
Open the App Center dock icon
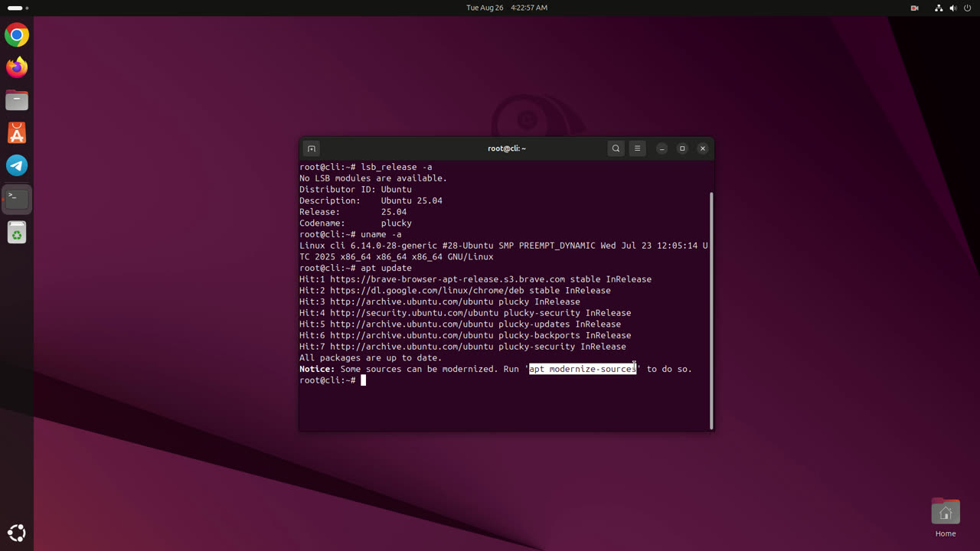(x=17, y=133)
